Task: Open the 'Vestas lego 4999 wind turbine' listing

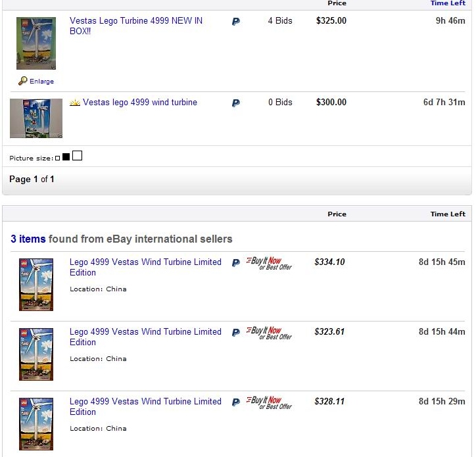Action: point(140,102)
